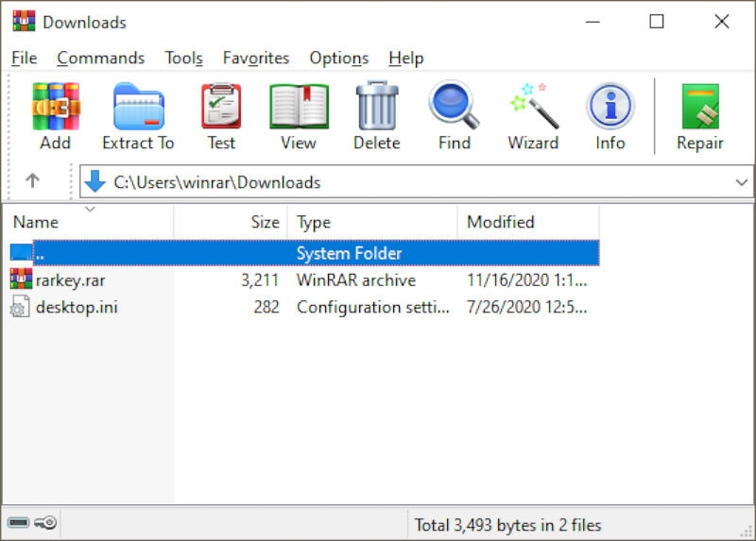
Task: Open the Options menu
Action: 338,59
